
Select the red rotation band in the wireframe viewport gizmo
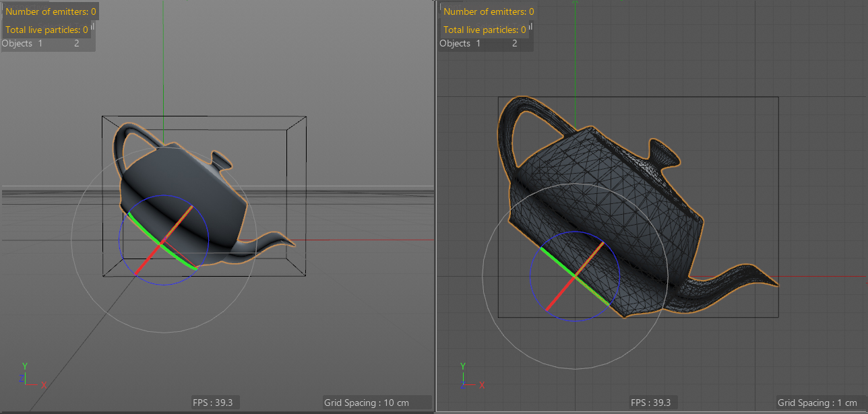pyautogui.click(x=559, y=294)
